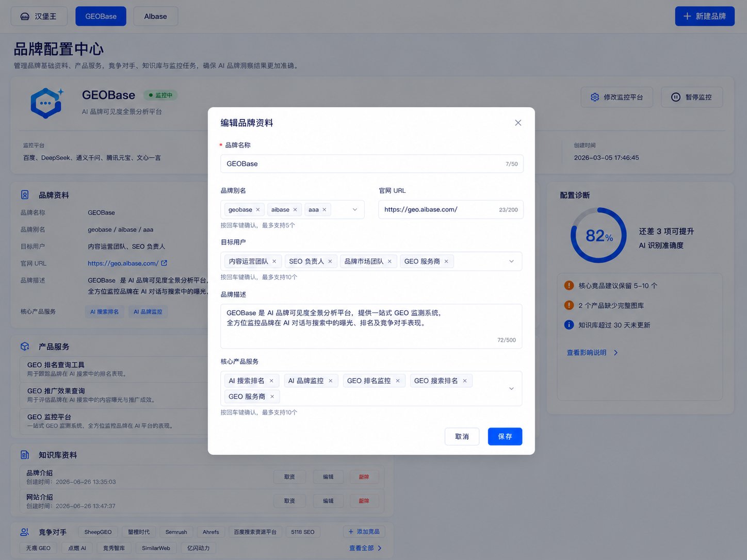Click 删除 for 品牌介绍 row
747x560 pixels.
click(x=364, y=477)
